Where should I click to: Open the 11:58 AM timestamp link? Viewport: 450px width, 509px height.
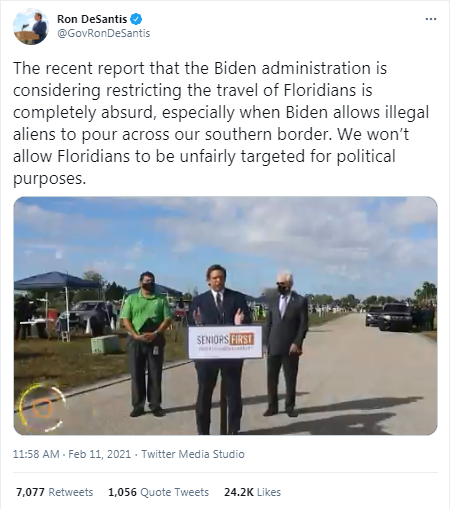point(36,454)
